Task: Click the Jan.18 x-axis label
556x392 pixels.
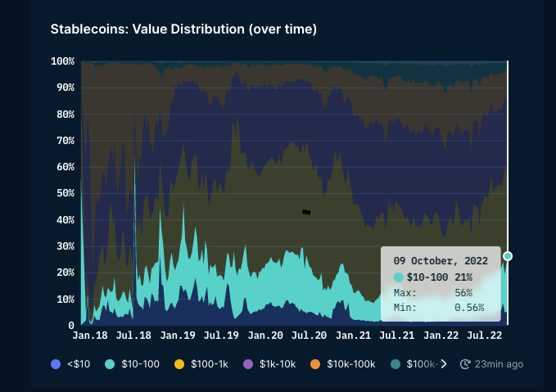Action: point(89,336)
